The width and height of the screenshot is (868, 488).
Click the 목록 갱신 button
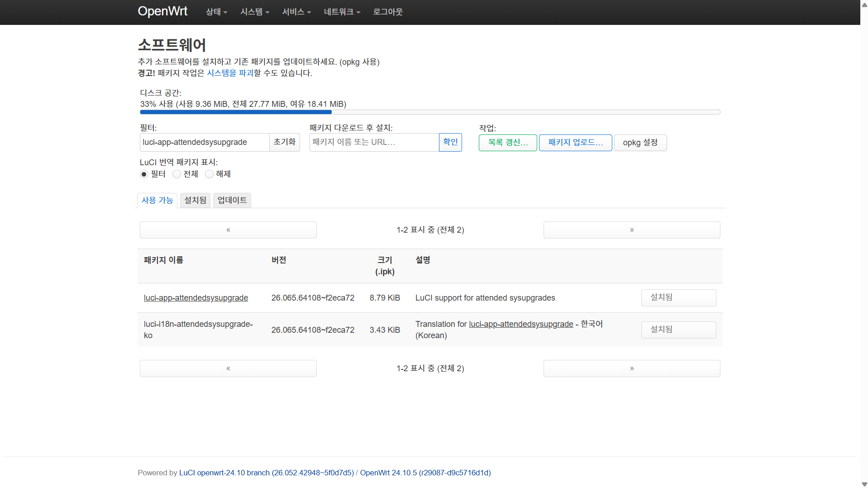508,143
